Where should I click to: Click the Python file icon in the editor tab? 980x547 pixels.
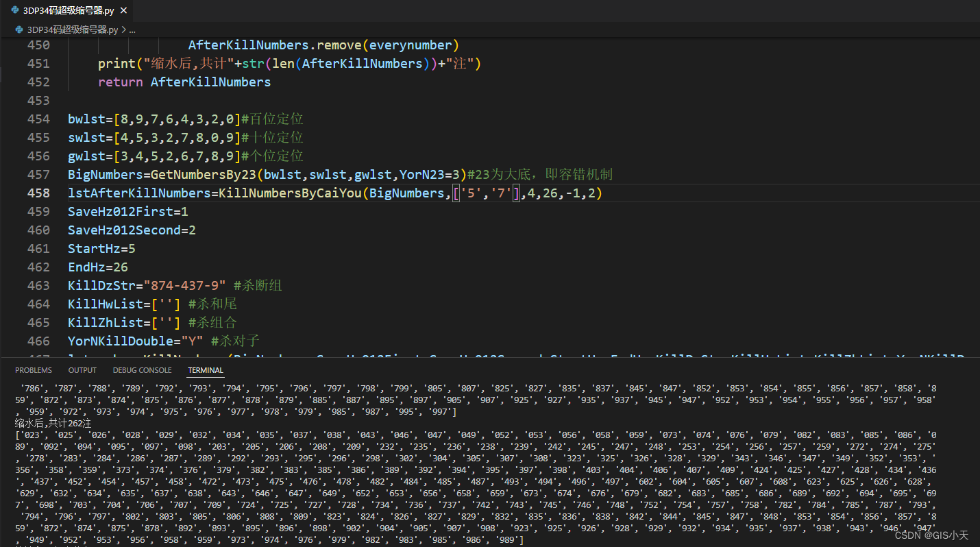[15, 10]
